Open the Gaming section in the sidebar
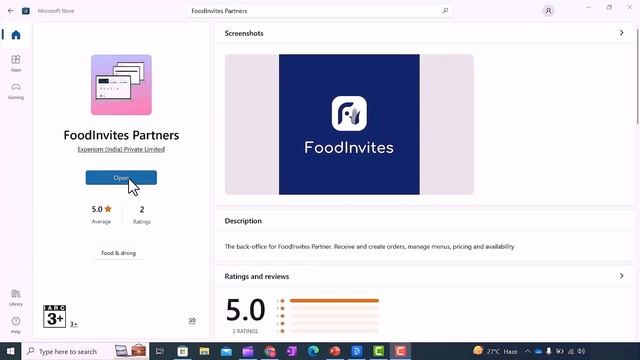Viewport: 640px width, 360px height. coord(16,91)
